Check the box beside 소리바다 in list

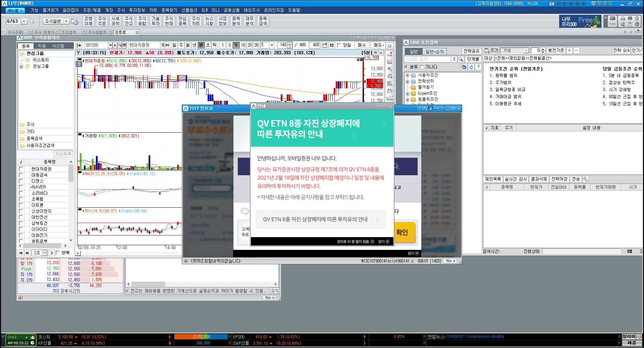[x=21, y=193]
